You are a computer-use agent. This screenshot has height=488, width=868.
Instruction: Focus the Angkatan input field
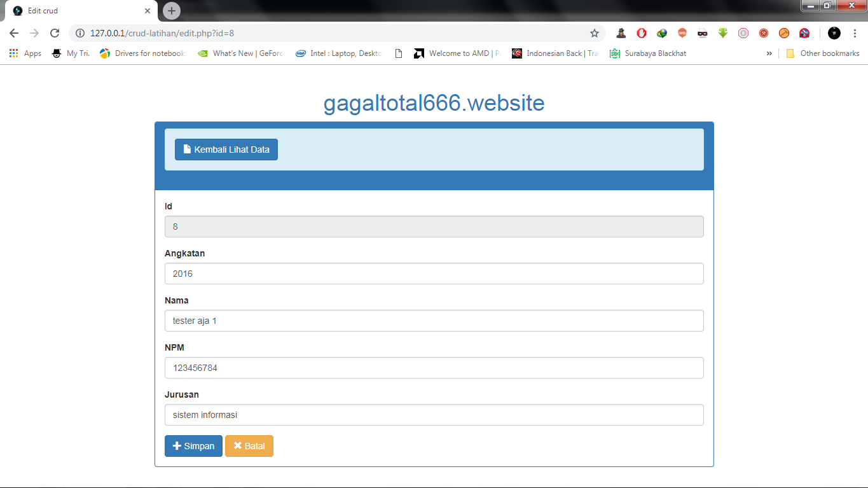[x=434, y=274]
